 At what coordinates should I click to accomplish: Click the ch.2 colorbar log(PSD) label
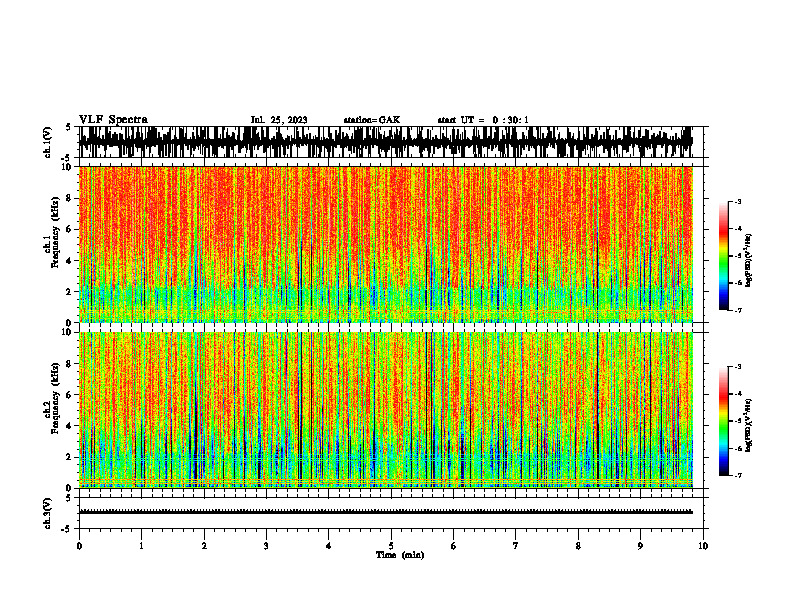pos(749,426)
